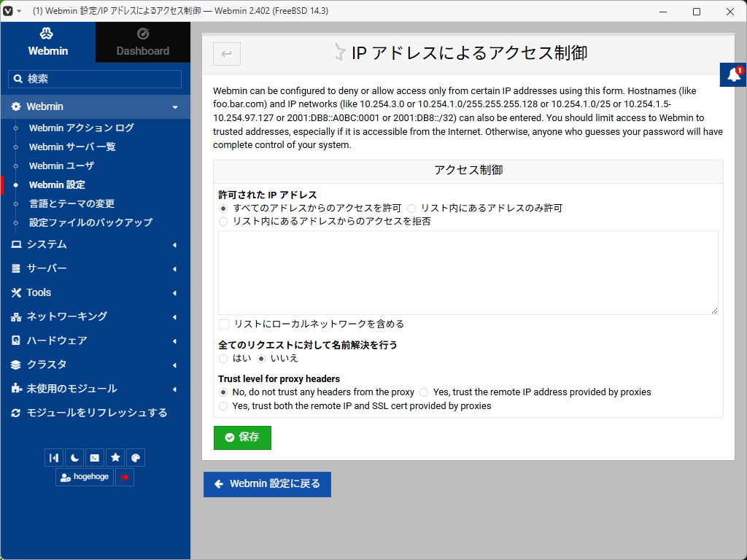The image size is (747, 560).
Task: Open the command shell terminal icon
Action: pyautogui.click(x=95, y=458)
